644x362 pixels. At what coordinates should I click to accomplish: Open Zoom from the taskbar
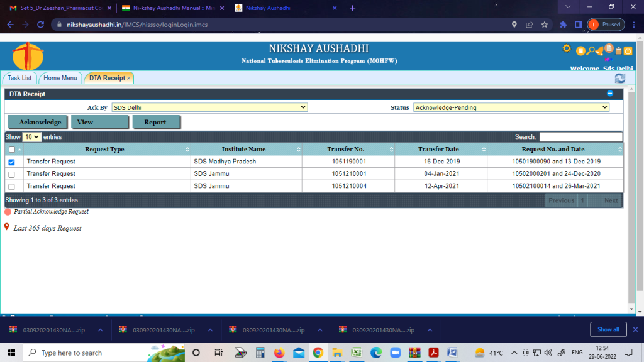tap(395, 353)
